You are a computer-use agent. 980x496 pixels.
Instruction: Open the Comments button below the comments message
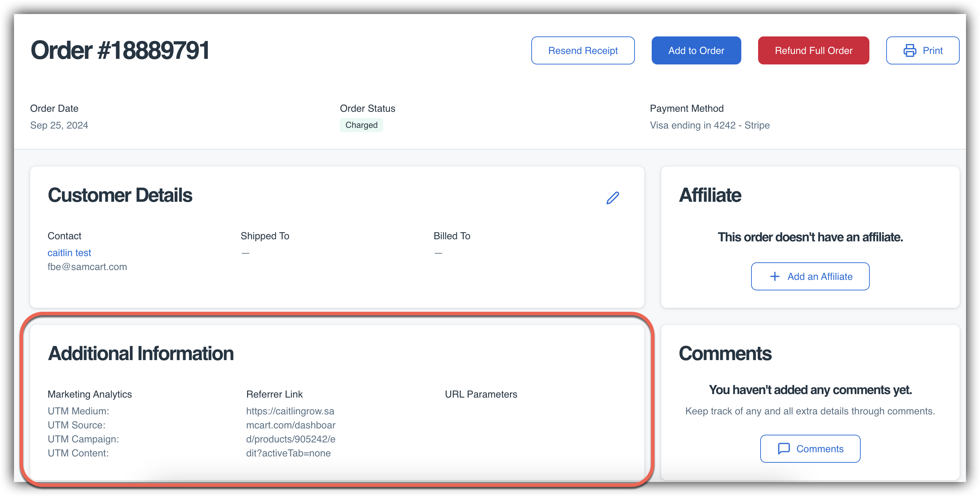pos(810,449)
